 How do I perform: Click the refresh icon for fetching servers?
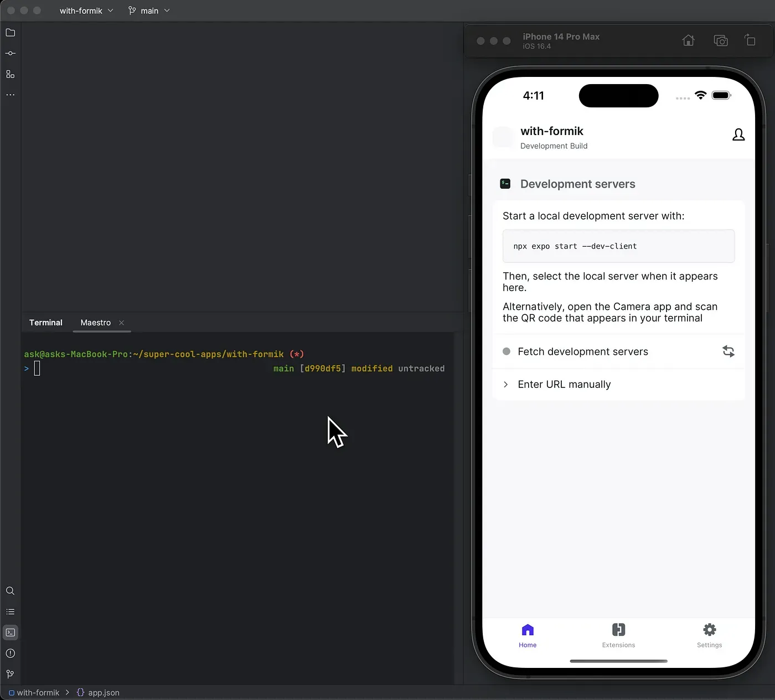tap(728, 351)
